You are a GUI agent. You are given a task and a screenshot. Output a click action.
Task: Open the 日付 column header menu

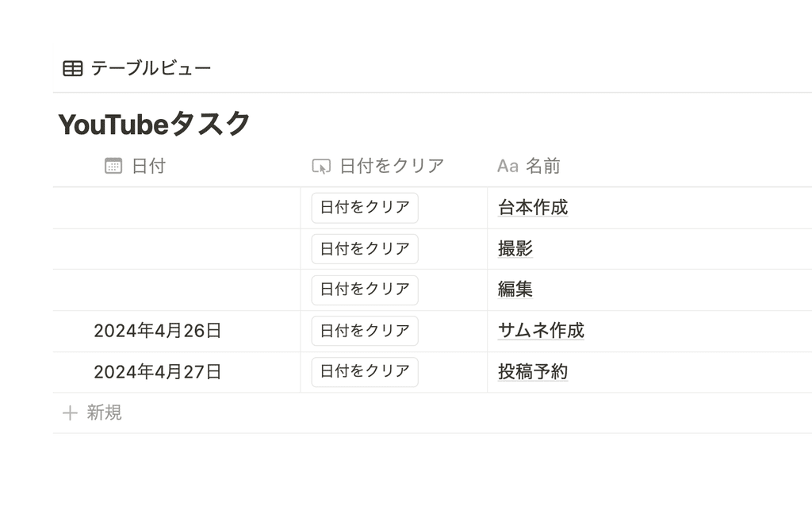pos(177,167)
